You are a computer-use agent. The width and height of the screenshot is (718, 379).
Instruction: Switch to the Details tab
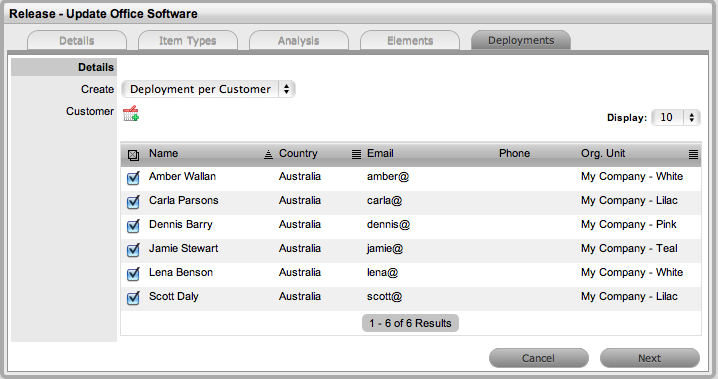(x=76, y=40)
